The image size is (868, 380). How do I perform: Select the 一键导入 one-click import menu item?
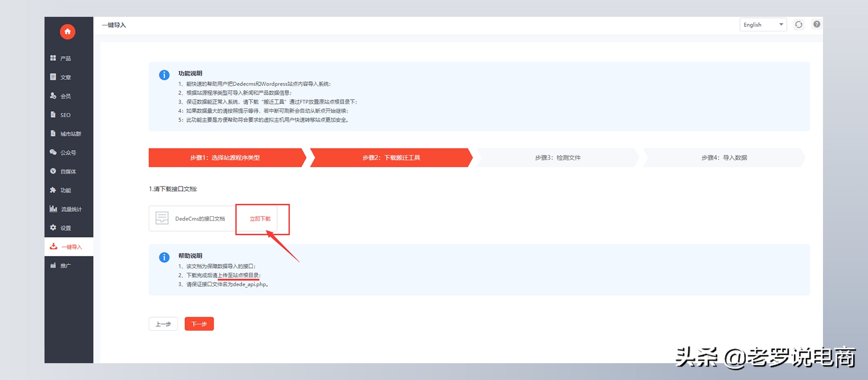(69, 247)
